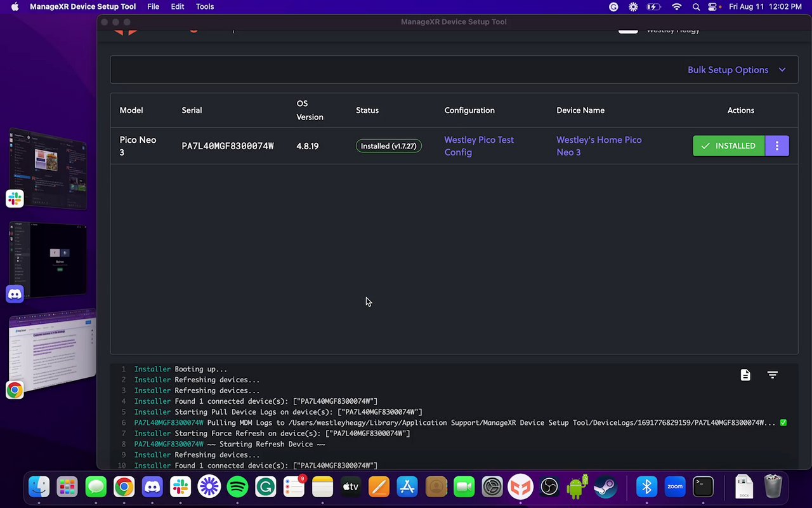Screen dimensions: 812x508
Task: Open the three-dot actions menu for the Pico Neo 3
Action: pos(777,146)
